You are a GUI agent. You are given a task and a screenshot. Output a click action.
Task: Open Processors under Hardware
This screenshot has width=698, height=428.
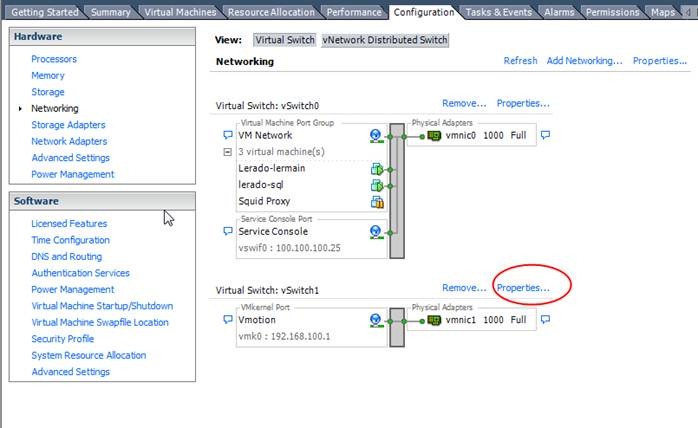click(54, 59)
